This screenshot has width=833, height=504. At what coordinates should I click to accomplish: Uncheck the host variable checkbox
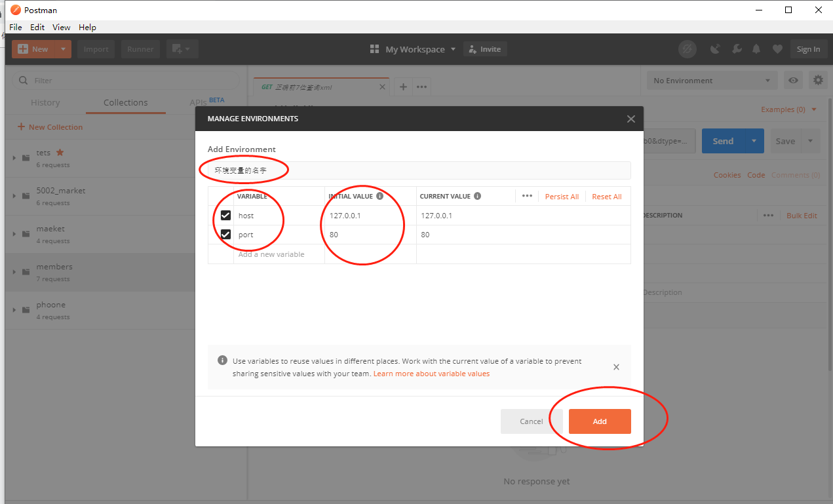pyautogui.click(x=225, y=216)
